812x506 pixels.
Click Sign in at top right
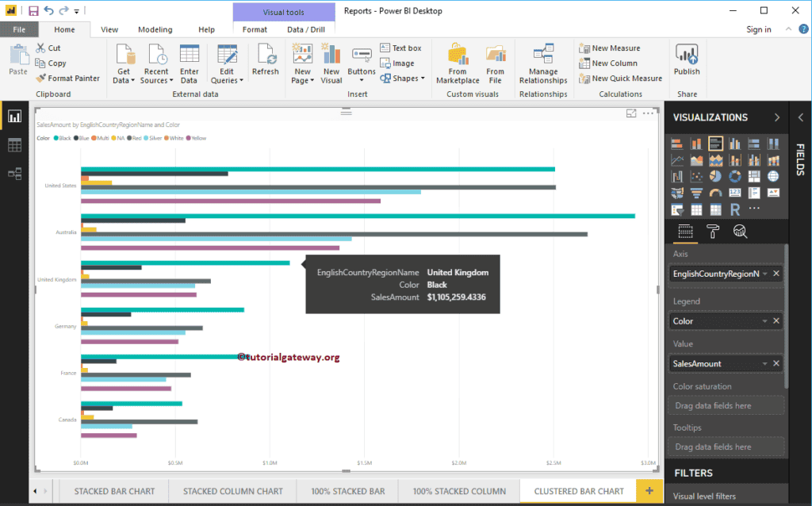[759, 29]
